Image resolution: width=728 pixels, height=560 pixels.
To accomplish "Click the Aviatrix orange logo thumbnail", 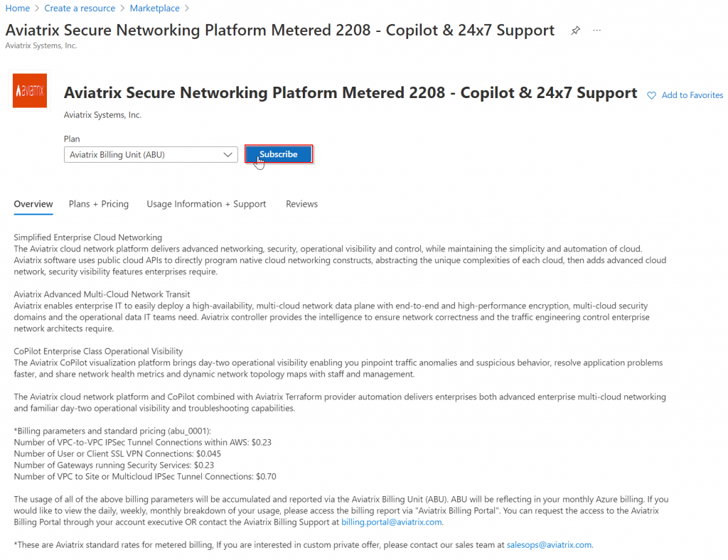I will [30, 90].
